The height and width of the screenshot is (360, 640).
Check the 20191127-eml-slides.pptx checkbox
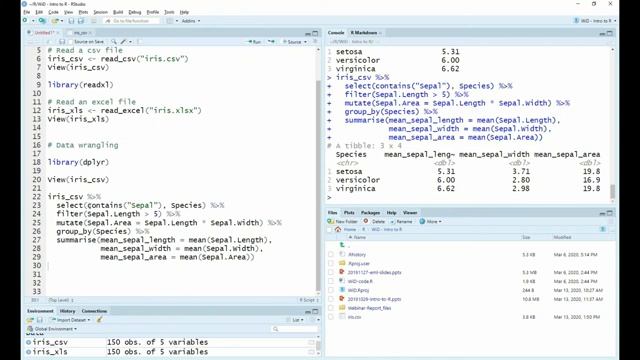[x=331, y=272]
